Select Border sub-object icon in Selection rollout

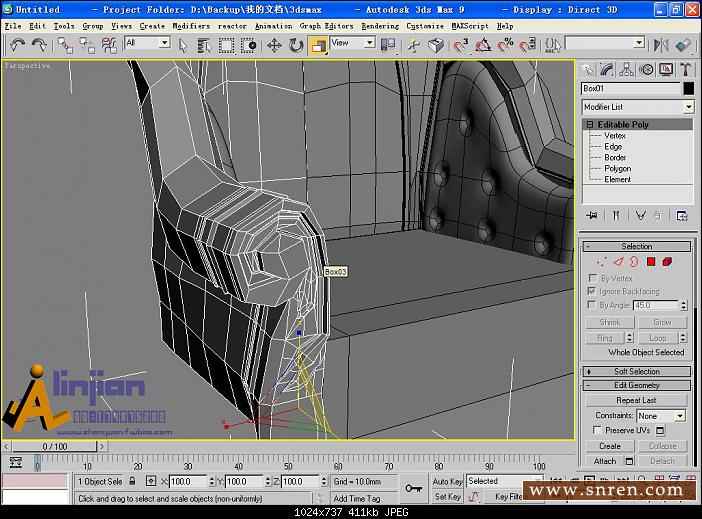pyautogui.click(x=634, y=262)
